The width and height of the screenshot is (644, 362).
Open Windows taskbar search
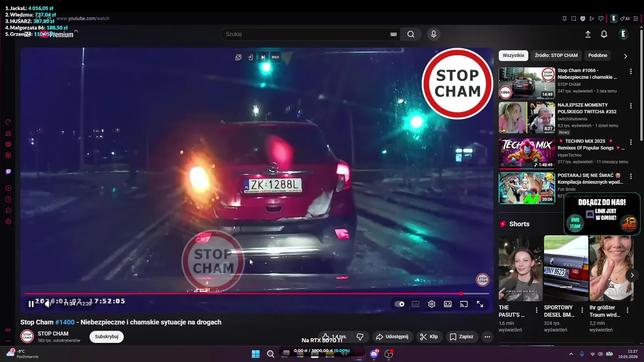(x=271, y=354)
